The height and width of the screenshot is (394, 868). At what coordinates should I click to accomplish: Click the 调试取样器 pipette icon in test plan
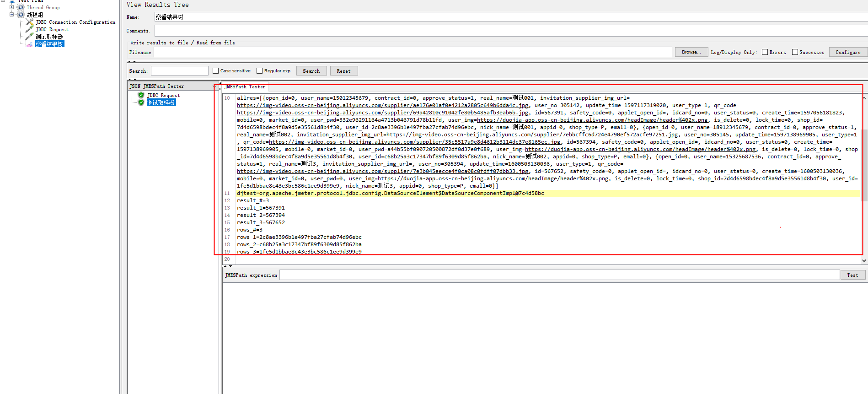(x=30, y=37)
